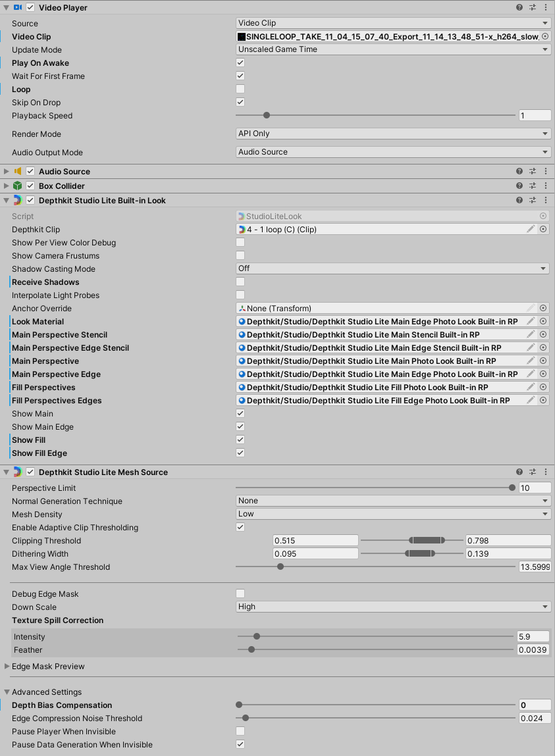The width and height of the screenshot is (555, 756).
Task: Click the Main Perspective material field
Action: click(382, 361)
